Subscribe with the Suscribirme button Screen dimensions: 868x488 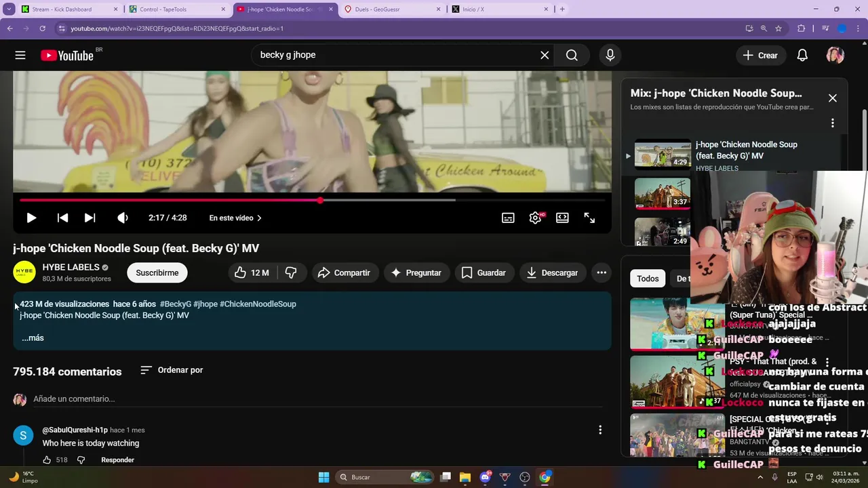(157, 272)
